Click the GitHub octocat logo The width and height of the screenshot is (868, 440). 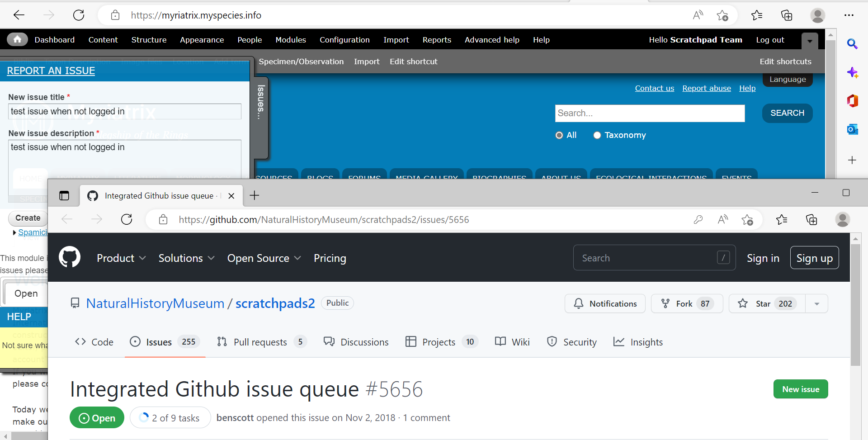[x=70, y=257]
